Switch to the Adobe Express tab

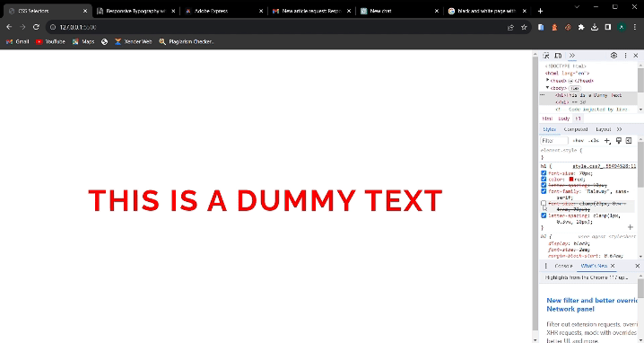pos(223,11)
